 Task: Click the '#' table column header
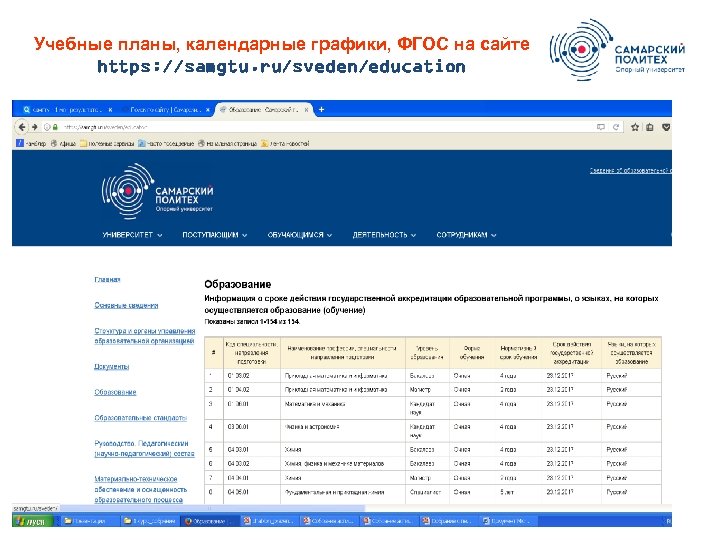(x=214, y=353)
